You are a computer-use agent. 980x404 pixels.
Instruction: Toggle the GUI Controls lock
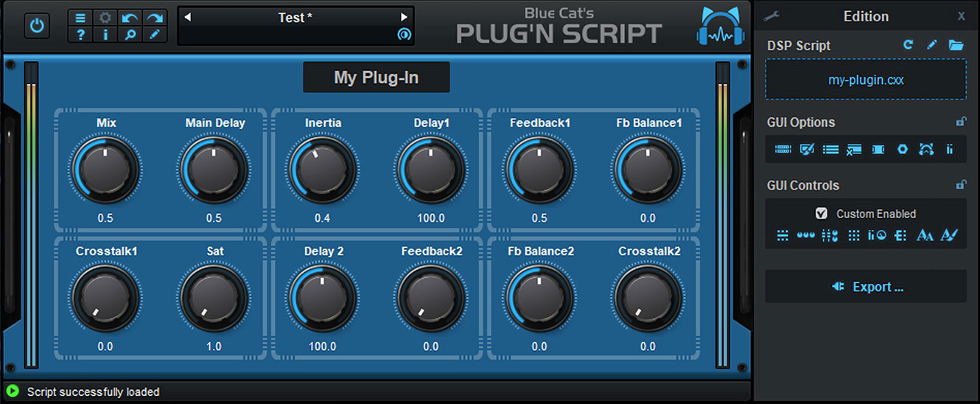(960, 185)
